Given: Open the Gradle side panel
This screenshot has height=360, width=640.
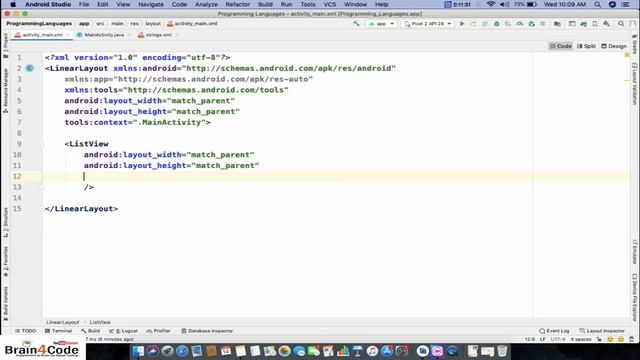Looking at the screenshot, I should coord(635,44).
